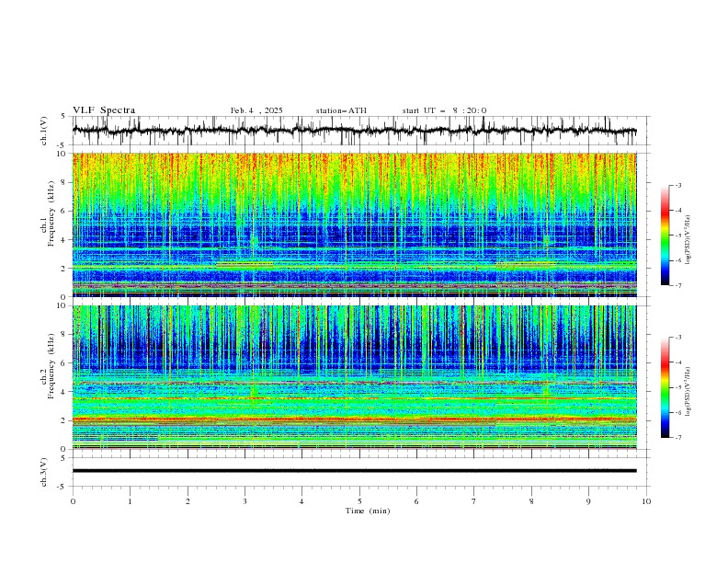728x563 pixels.
Task: Click the "start UT = 8 :20: 0" text
Action: tap(444, 110)
